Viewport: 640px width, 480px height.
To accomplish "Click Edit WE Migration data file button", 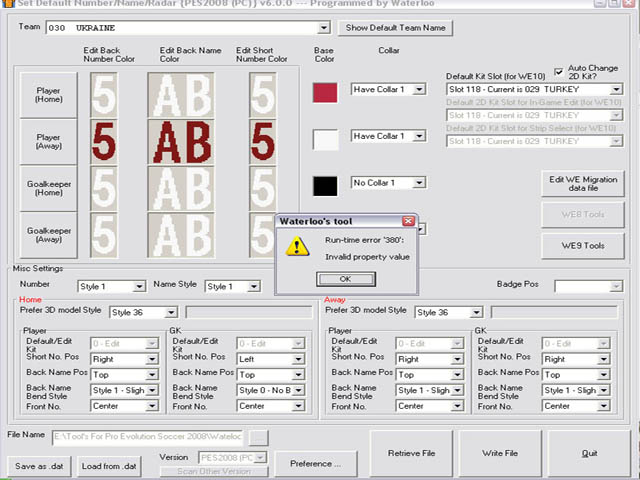I will (583, 184).
